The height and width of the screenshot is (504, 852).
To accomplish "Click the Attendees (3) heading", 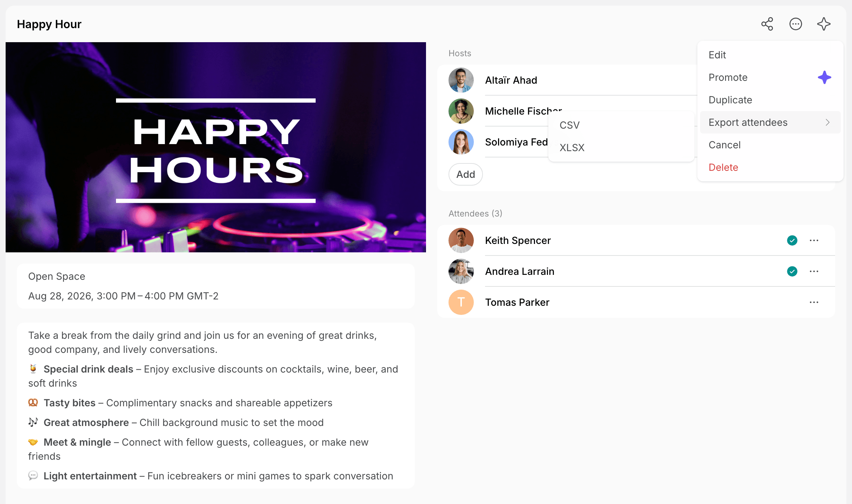I will [x=475, y=213].
